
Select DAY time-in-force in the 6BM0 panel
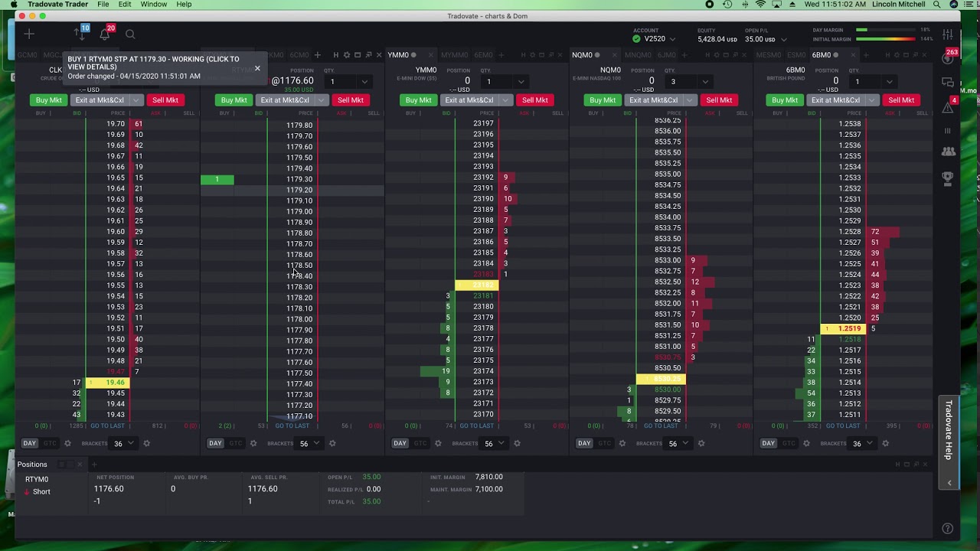(769, 443)
